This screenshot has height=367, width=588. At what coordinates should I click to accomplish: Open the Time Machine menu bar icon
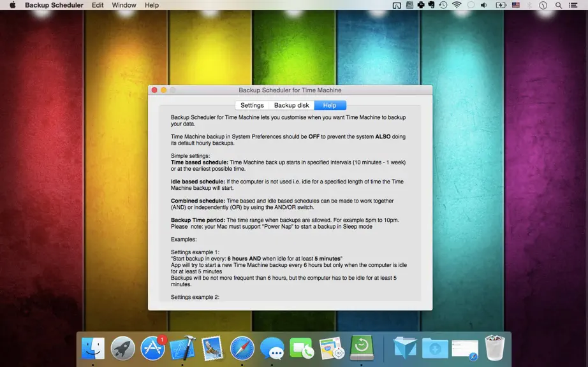point(443,5)
